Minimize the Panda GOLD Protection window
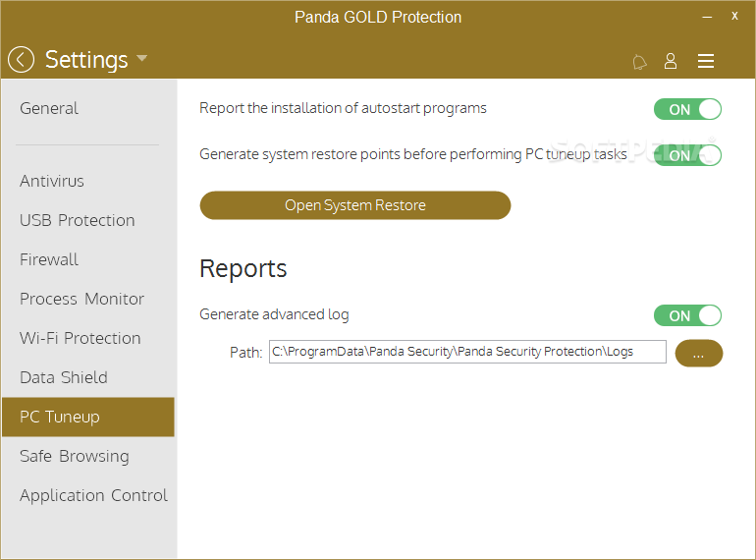 coord(707,17)
